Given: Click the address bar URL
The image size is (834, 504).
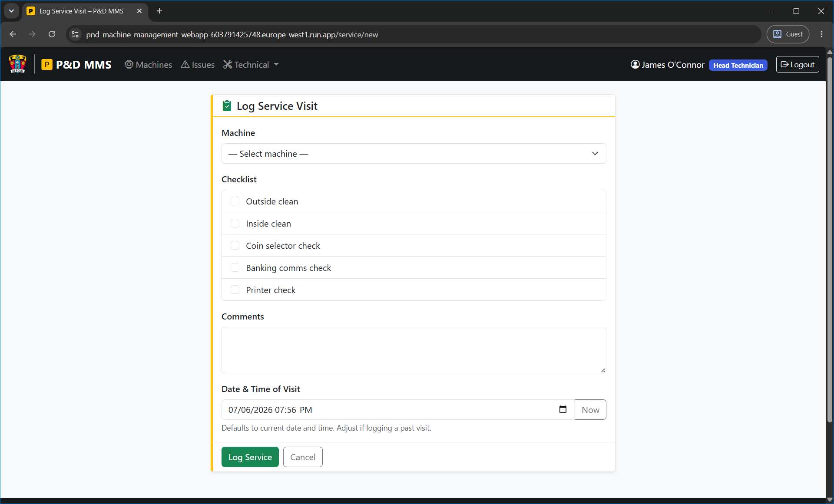Looking at the screenshot, I should point(232,35).
